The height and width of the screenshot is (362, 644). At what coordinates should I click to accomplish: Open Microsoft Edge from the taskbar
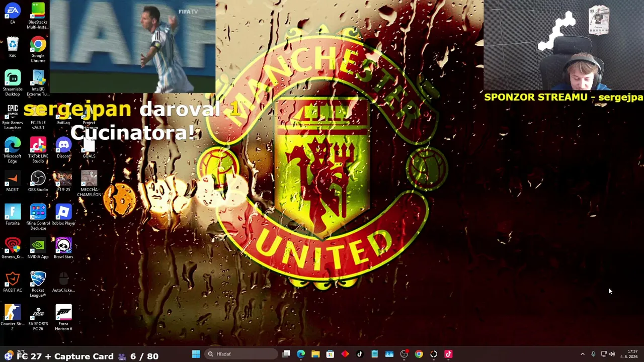pyautogui.click(x=301, y=354)
